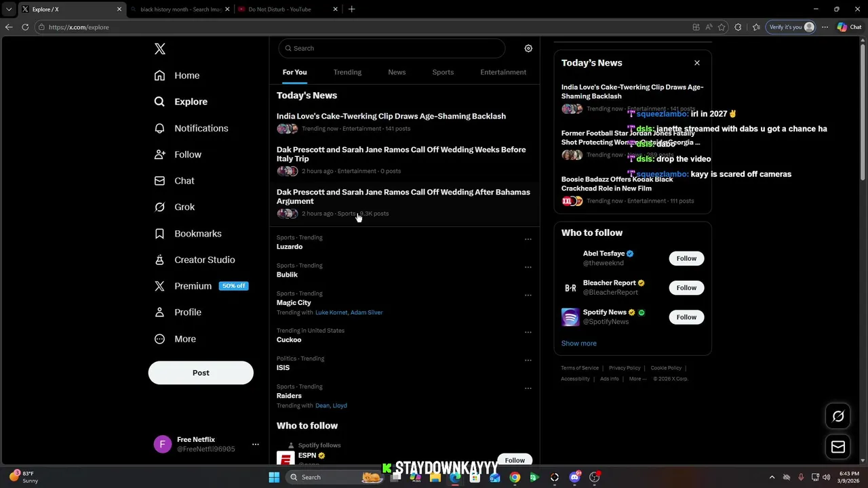Open more options for Luzardo trend
868x488 pixels.
point(528,239)
